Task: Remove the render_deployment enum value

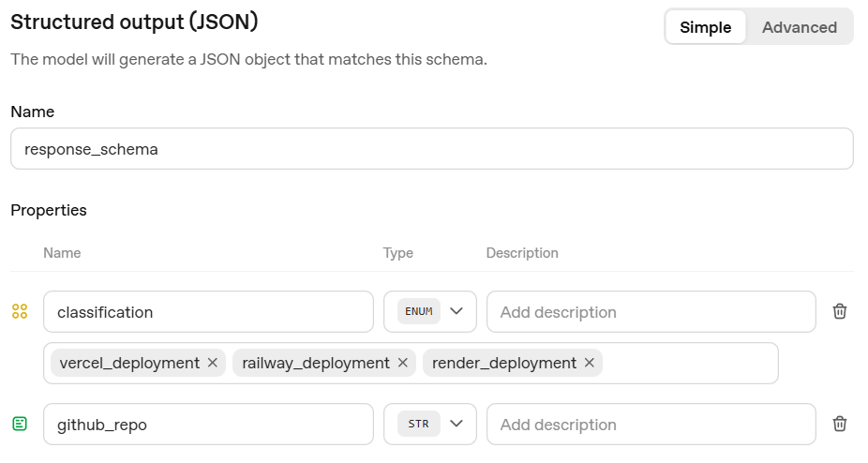Action: [x=590, y=363]
